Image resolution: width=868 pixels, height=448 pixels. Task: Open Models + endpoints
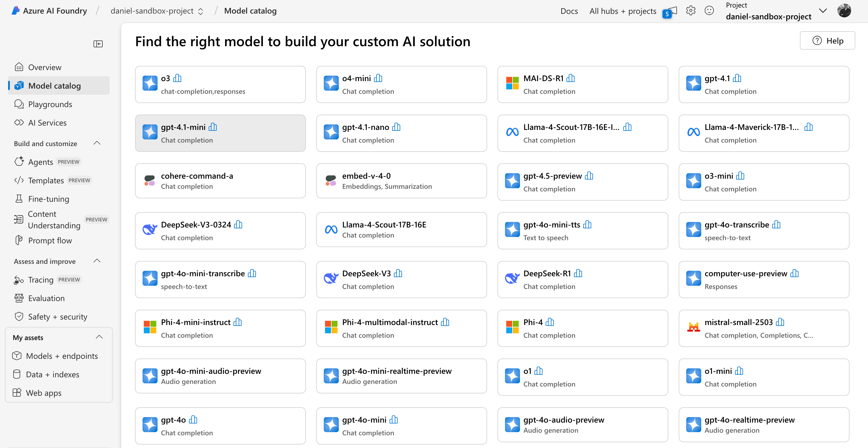click(59, 356)
